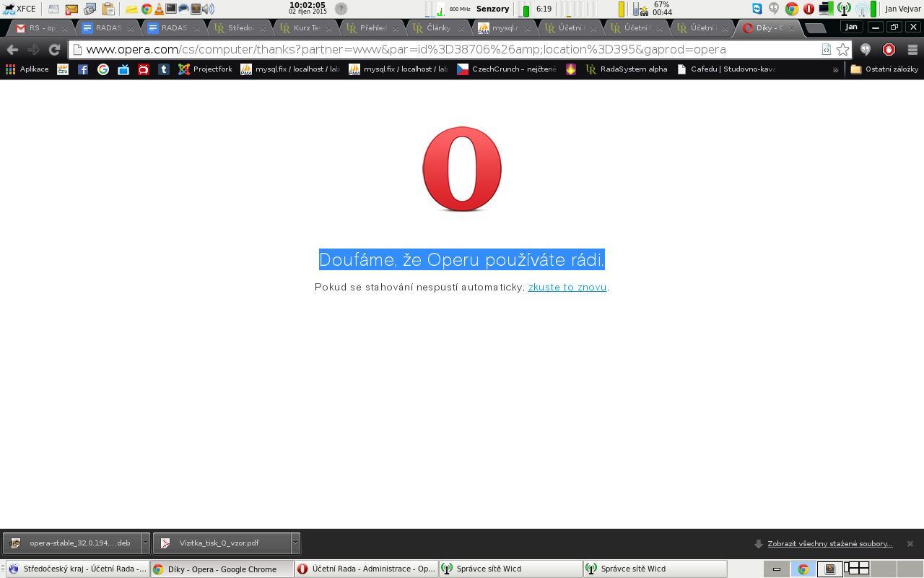Expand hidden bookmarks with double chevron
The image size is (924, 578).
835,69
